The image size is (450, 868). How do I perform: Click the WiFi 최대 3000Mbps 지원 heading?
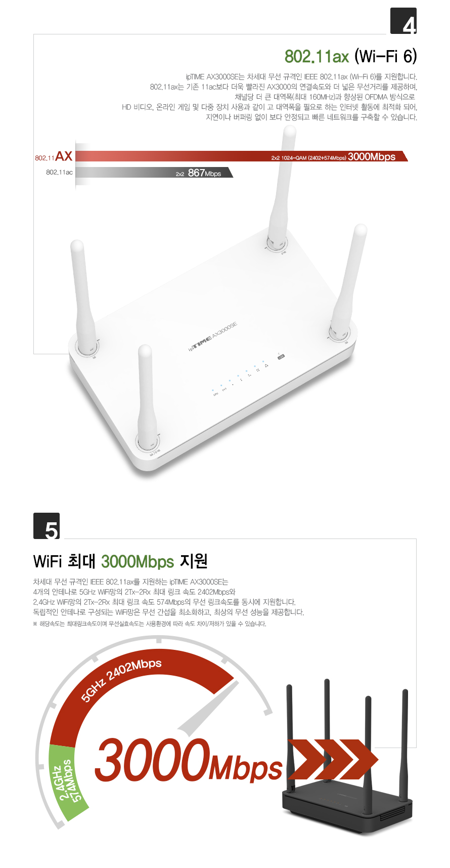(x=120, y=561)
